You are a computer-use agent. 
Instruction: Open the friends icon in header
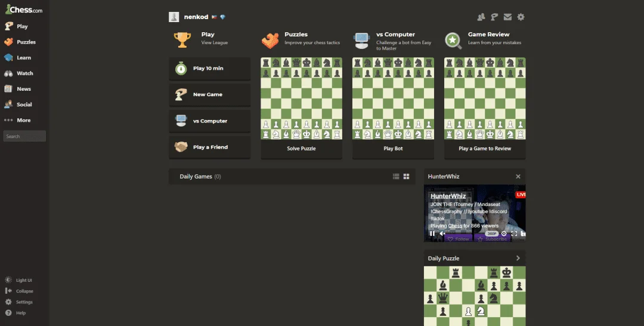pos(481,17)
